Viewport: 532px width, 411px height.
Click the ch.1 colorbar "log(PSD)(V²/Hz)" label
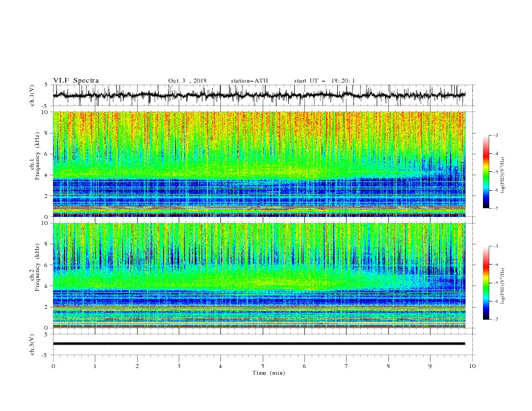point(503,175)
